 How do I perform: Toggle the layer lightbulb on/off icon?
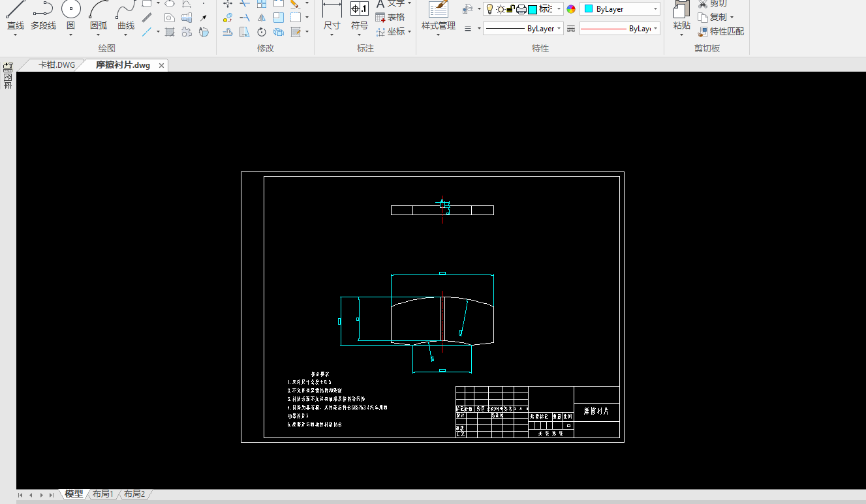pyautogui.click(x=489, y=9)
